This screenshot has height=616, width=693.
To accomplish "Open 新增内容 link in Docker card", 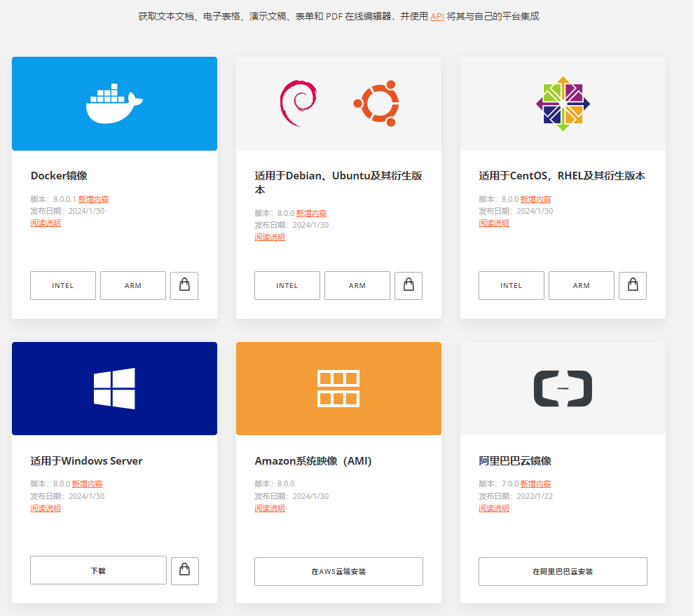I will pyautogui.click(x=93, y=199).
